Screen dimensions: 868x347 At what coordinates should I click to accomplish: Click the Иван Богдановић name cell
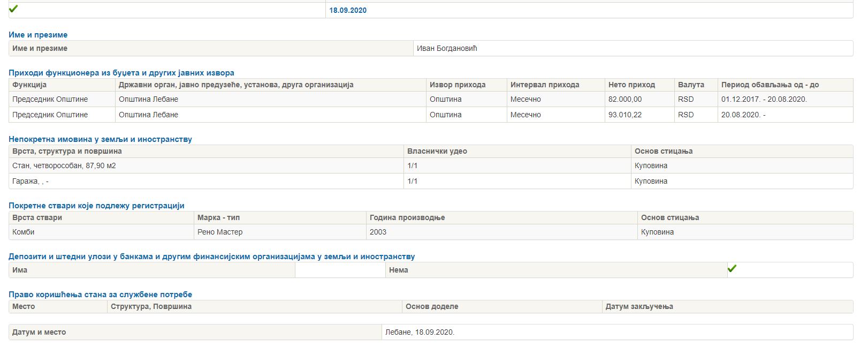pyautogui.click(x=447, y=48)
